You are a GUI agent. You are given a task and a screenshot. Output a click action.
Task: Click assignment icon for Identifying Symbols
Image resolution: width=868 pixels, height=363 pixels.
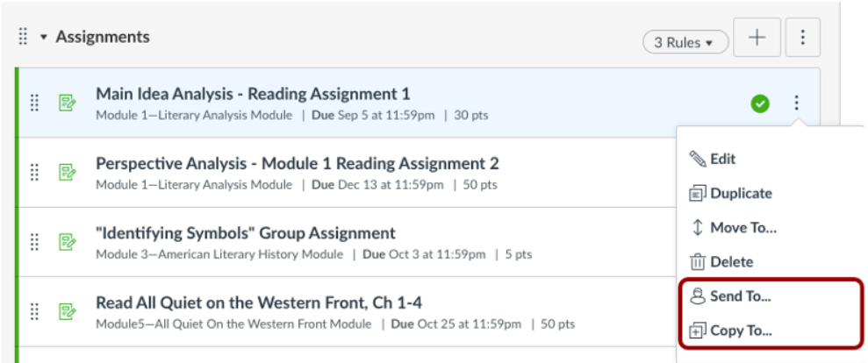(x=67, y=242)
